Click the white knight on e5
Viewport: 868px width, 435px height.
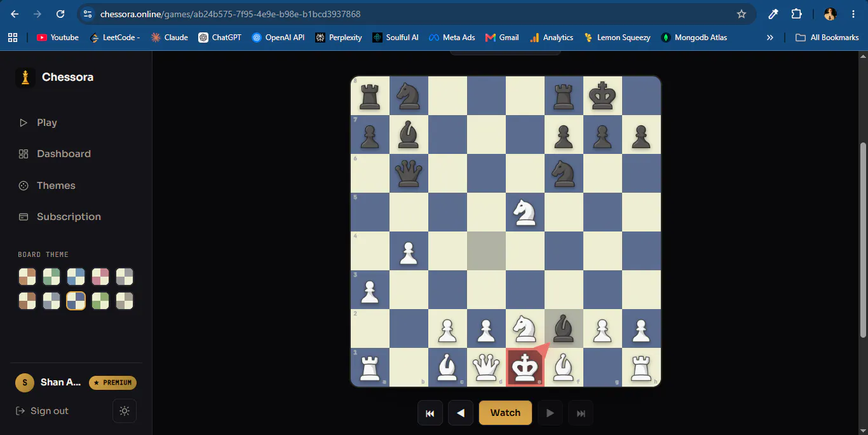click(x=525, y=212)
